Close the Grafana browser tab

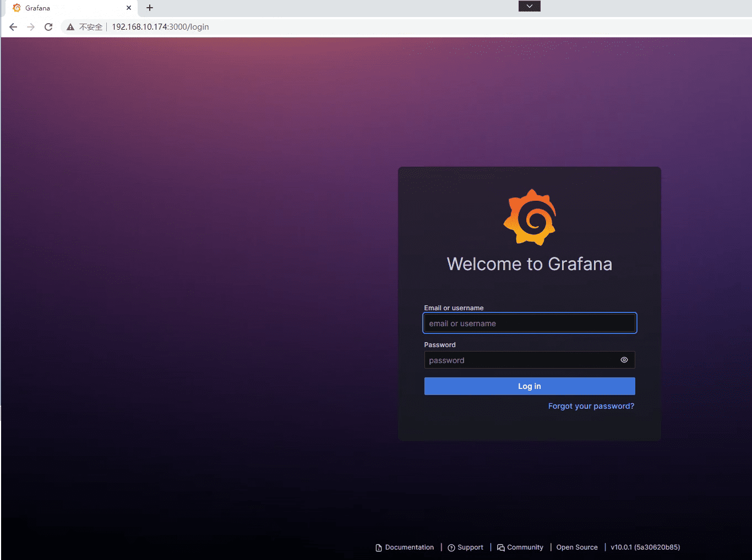point(129,8)
